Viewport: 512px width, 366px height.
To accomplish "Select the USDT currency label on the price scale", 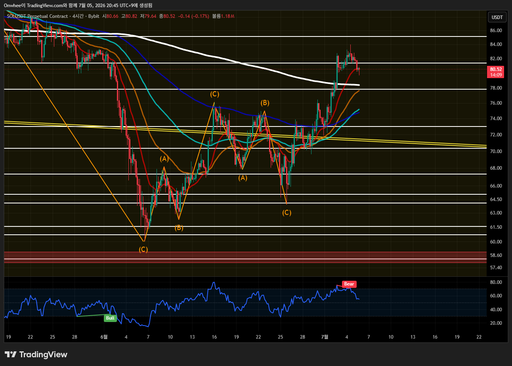I will [x=497, y=17].
